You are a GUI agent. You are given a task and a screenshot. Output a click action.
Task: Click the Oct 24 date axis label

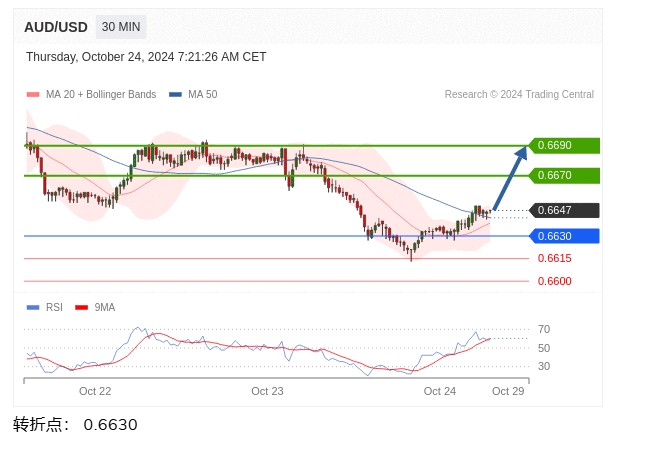tap(440, 391)
